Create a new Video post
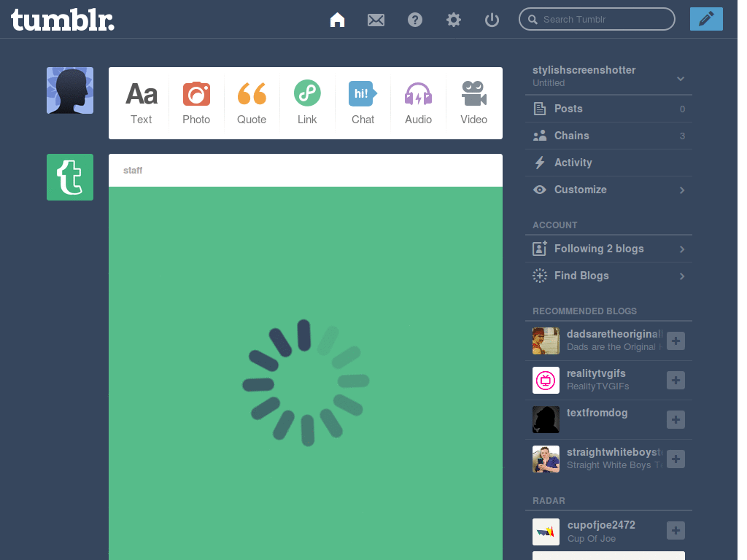Viewport: 747px width, 560px height. tap(473, 104)
